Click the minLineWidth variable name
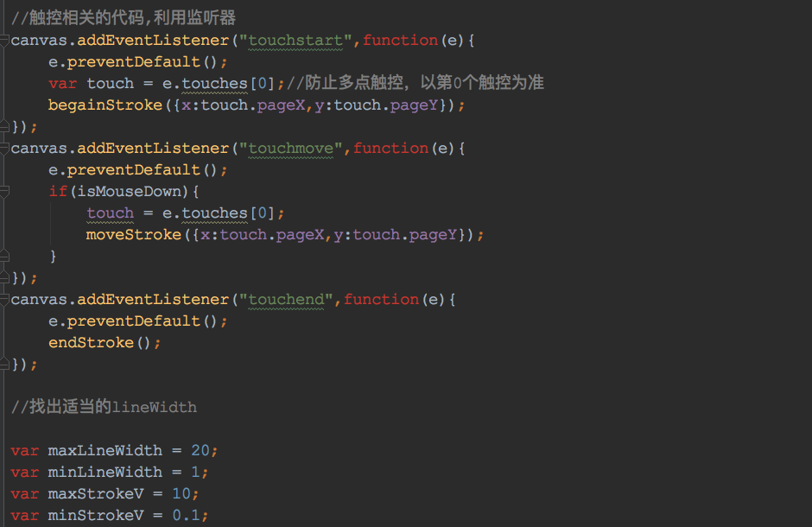 [x=105, y=473]
